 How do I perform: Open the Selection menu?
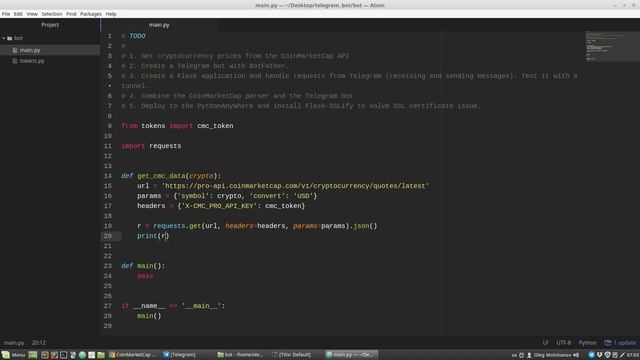tap(52, 14)
